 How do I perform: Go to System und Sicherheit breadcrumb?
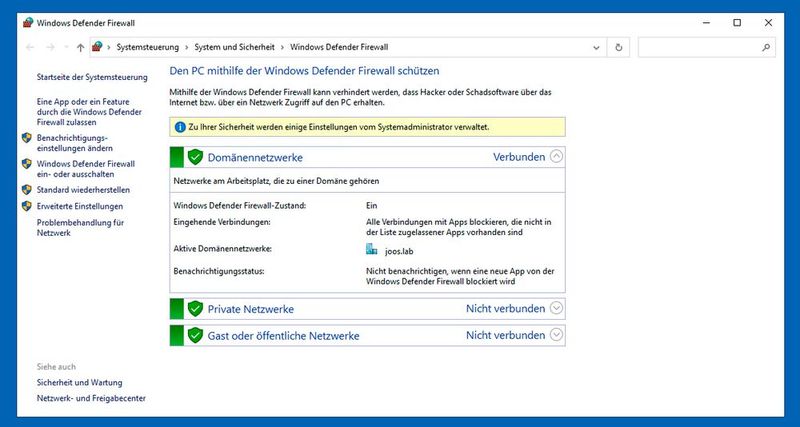pyautogui.click(x=235, y=47)
